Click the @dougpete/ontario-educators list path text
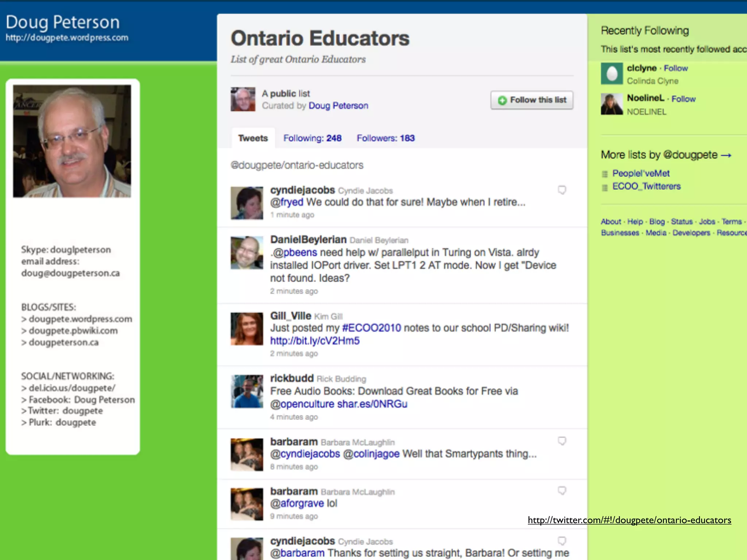 (x=297, y=166)
